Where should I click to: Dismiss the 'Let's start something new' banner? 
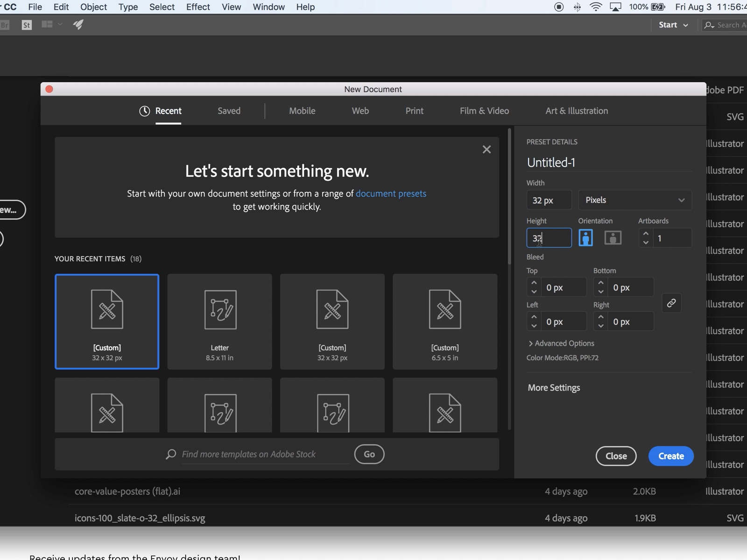tap(486, 149)
